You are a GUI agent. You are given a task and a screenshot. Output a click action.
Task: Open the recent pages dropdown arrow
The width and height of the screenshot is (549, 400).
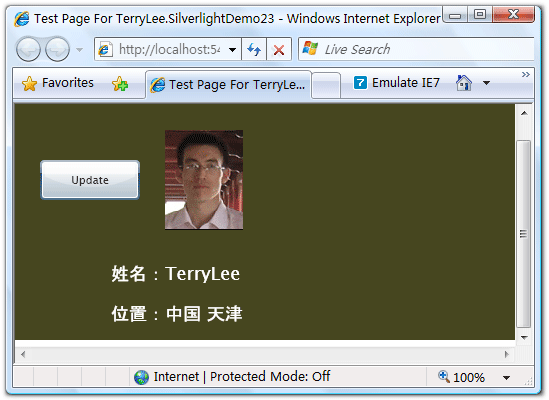point(79,50)
